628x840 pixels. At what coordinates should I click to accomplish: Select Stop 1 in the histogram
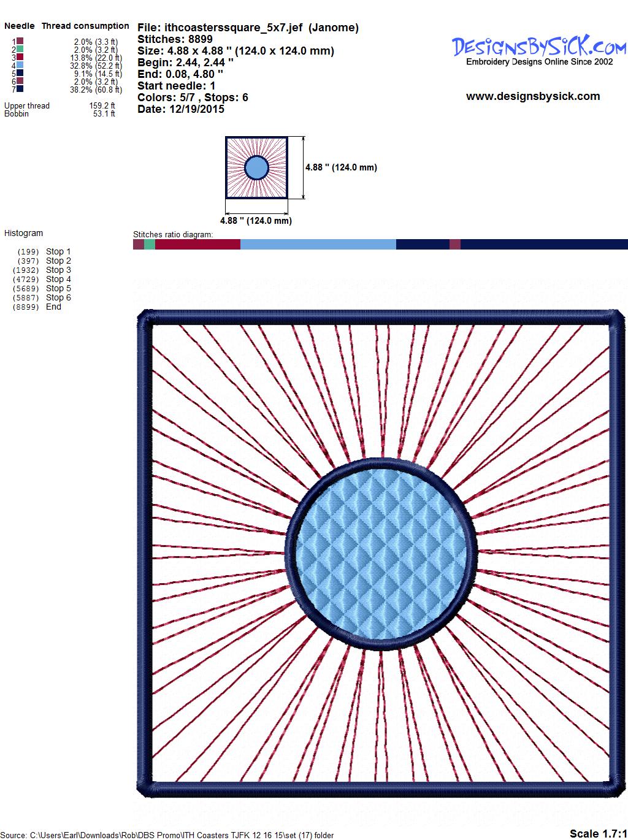point(58,251)
